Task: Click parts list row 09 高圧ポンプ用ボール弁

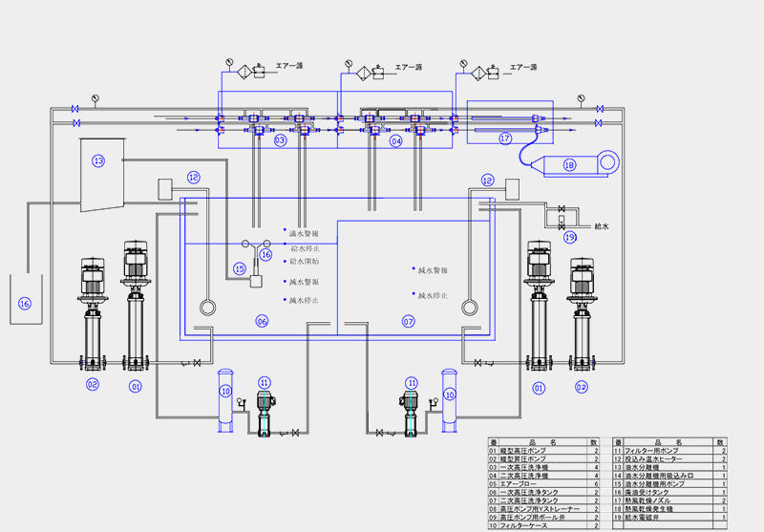Action: click(x=543, y=518)
